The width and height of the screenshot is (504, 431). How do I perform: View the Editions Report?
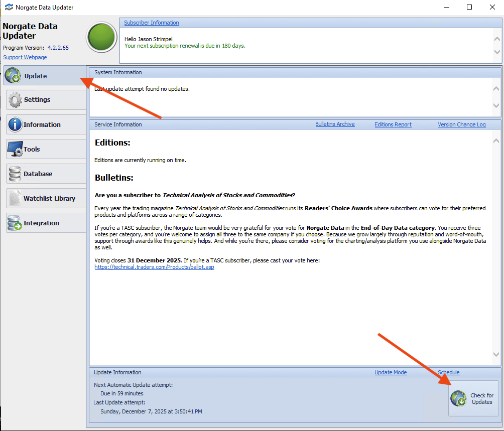click(x=393, y=124)
